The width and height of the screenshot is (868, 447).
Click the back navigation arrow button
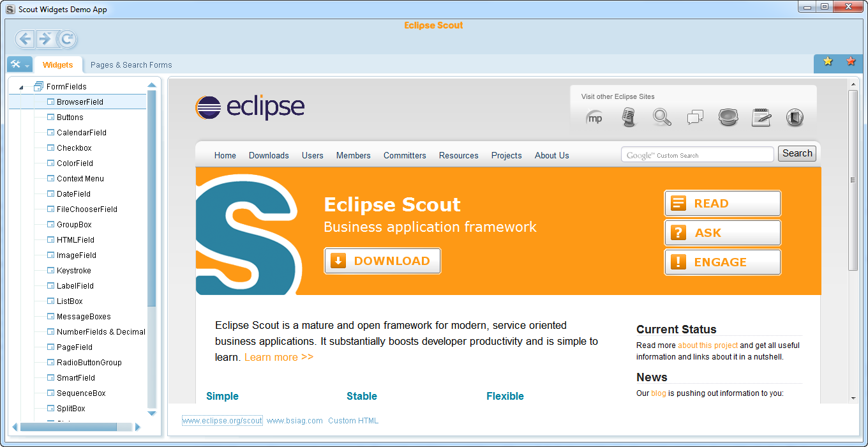[25, 39]
